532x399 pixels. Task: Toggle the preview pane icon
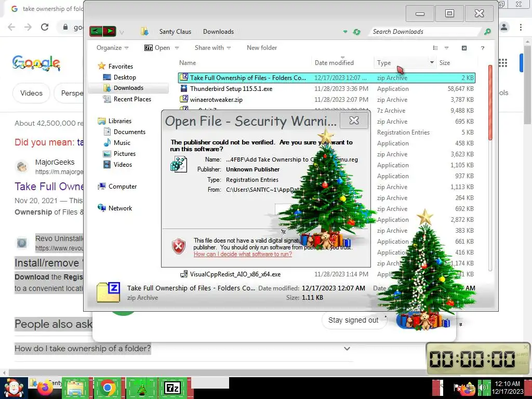464,48
